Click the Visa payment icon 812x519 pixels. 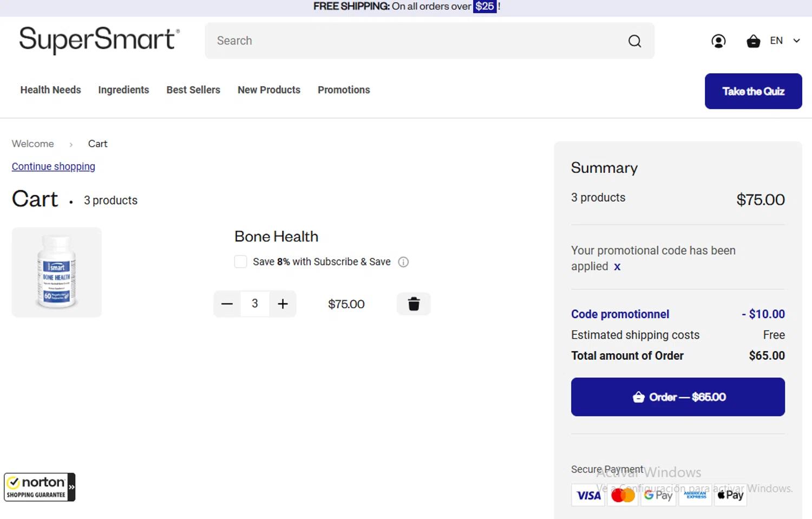click(588, 495)
